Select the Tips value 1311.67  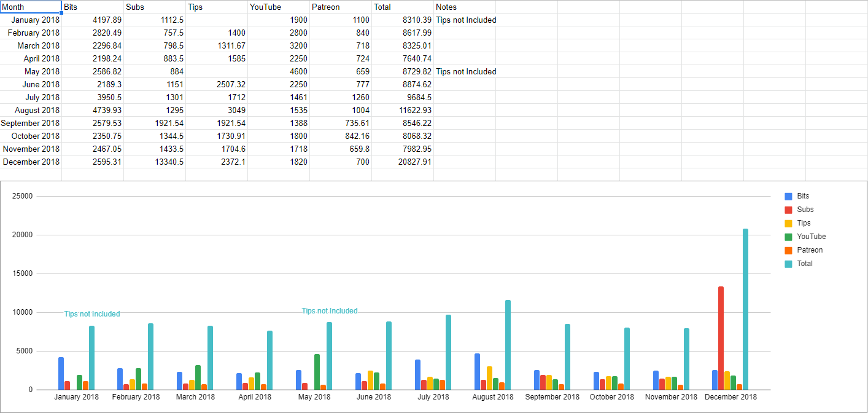point(217,45)
